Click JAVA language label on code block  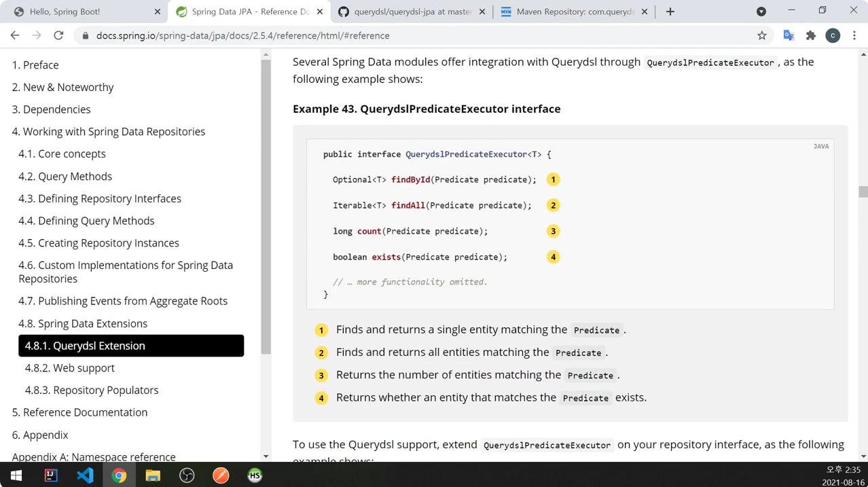click(821, 147)
